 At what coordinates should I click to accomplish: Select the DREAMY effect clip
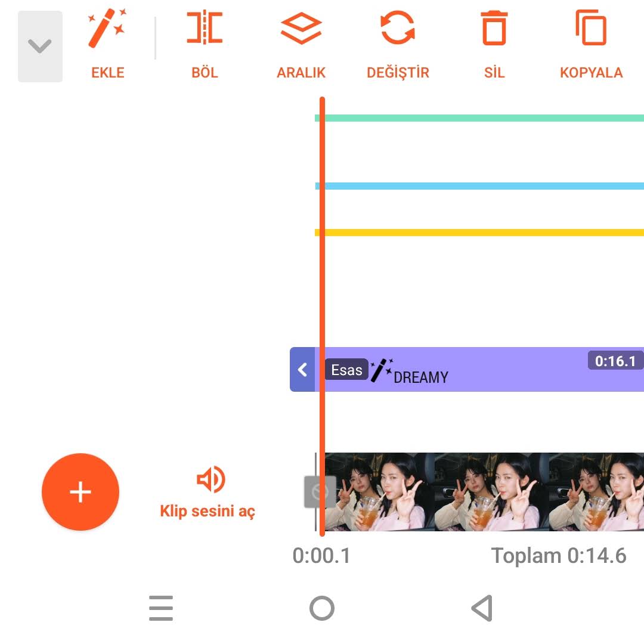479,369
